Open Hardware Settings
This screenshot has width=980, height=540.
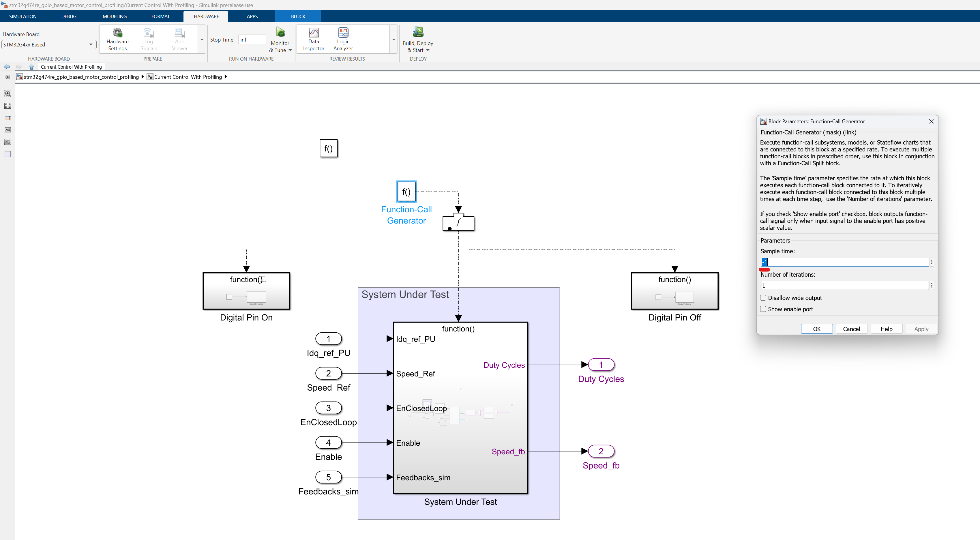tap(117, 39)
